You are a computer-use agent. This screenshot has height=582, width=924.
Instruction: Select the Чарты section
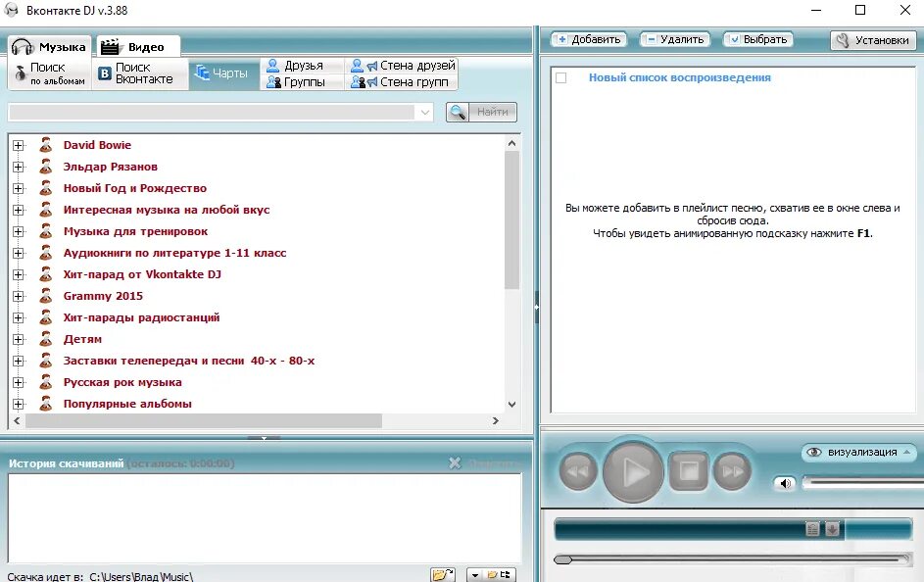[224, 73]
